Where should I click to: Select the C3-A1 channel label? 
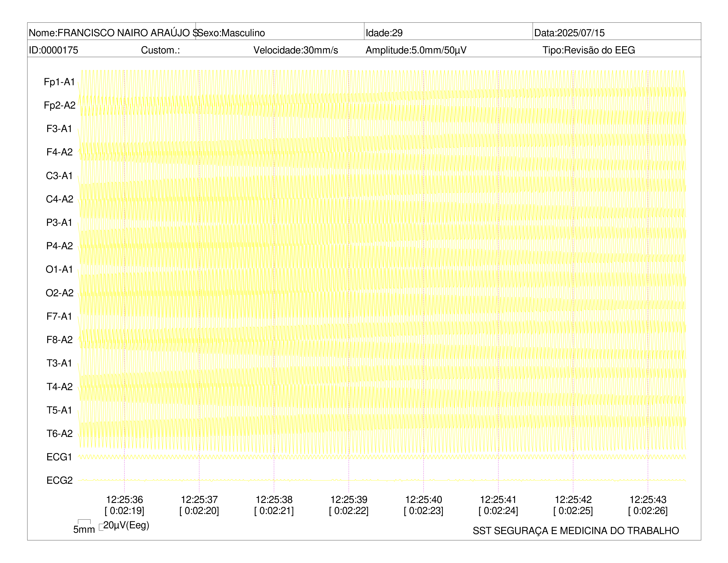[59, 176]
